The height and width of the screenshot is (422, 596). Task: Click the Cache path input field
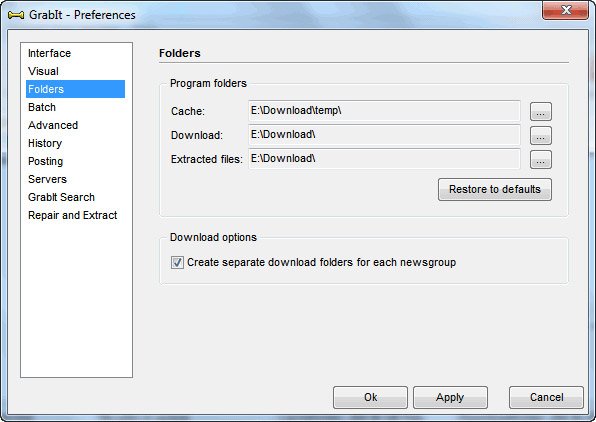384,111
